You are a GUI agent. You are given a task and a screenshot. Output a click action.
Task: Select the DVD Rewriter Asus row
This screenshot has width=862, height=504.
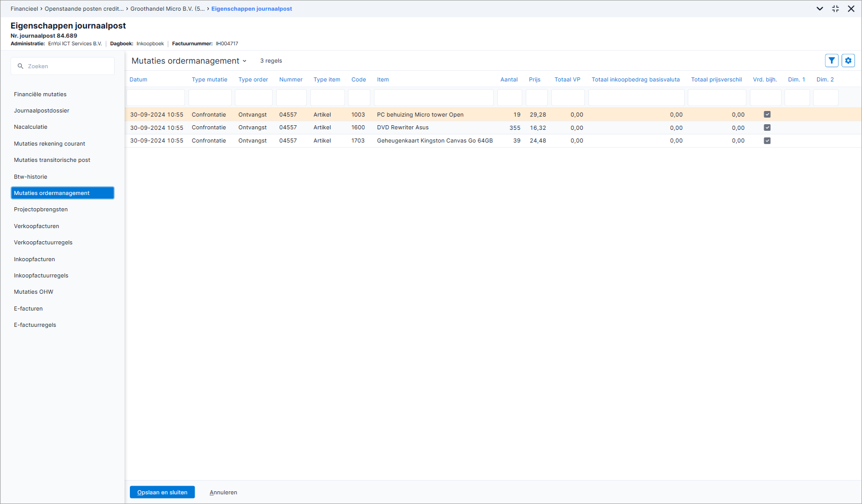tap(493, 128)
